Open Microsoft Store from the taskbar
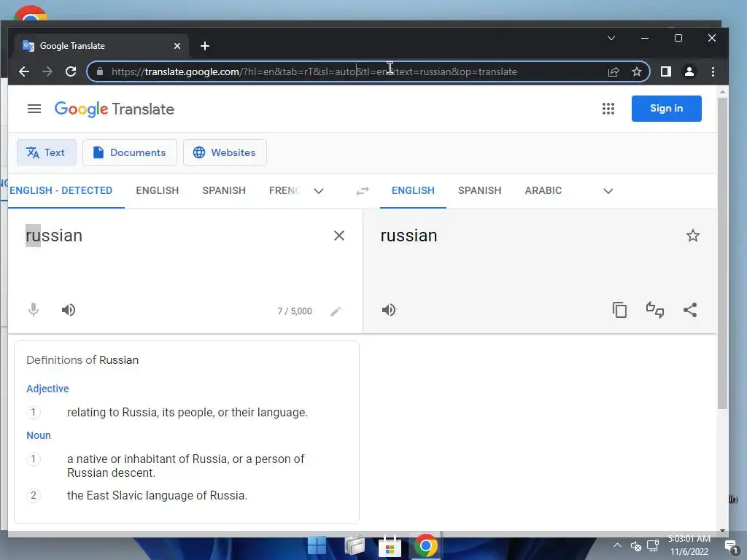 click(x=390, y=546)
